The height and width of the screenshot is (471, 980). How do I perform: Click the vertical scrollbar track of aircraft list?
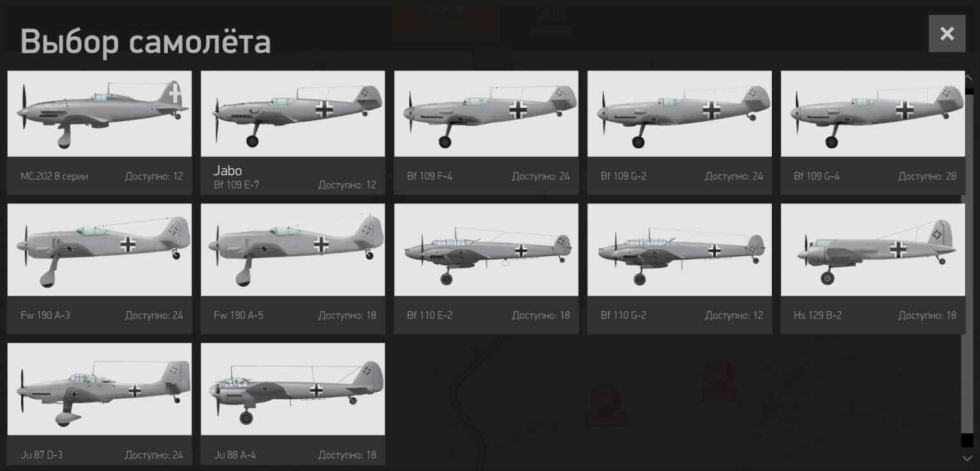(x=968, y=267)
